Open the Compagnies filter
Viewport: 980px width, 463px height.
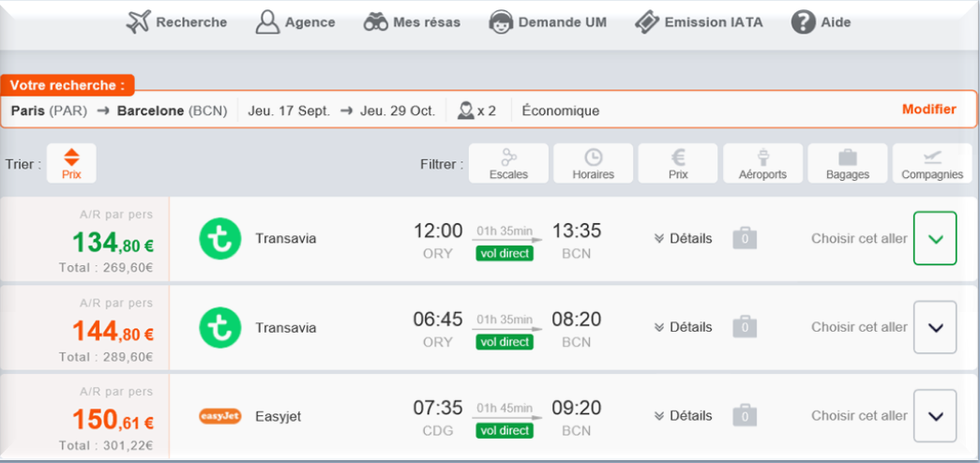pos(932,163)
